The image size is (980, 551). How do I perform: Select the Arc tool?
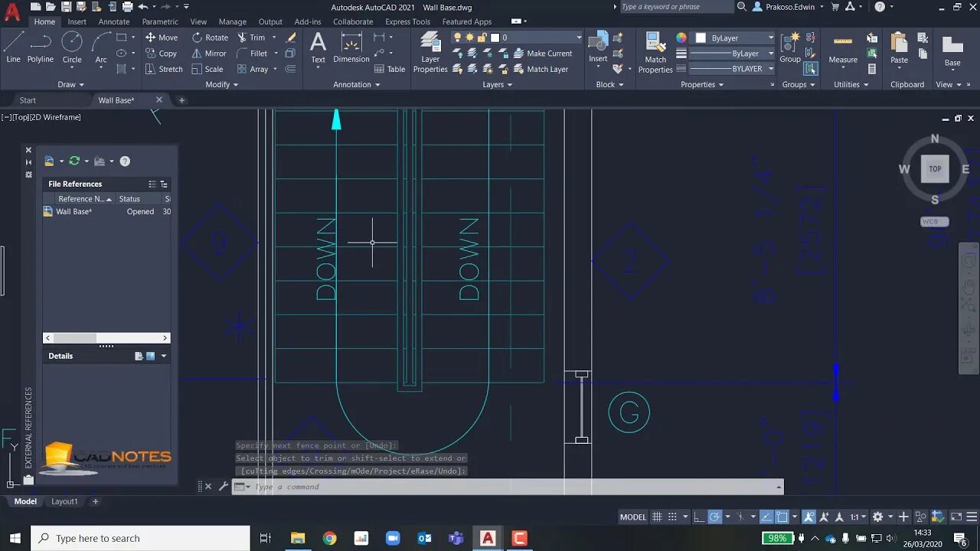(101, 47)
